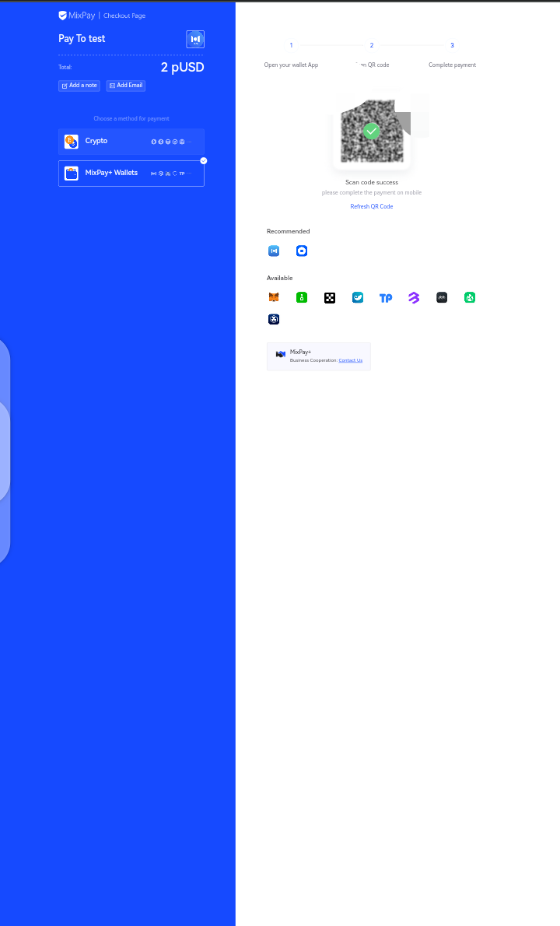Image resolution: width=560 pixels, height=926 pixels.
Task: Choose the purple striped wallet icon
Action: tap(414, 297)
